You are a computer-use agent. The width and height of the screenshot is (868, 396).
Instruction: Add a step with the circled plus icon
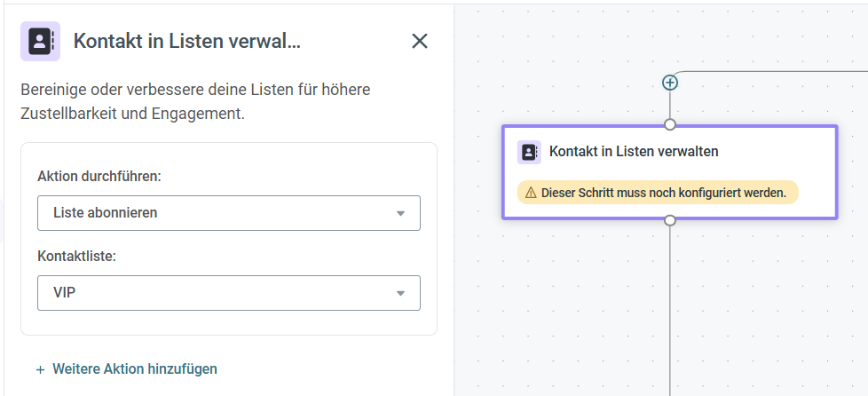[x=670, y=83]
